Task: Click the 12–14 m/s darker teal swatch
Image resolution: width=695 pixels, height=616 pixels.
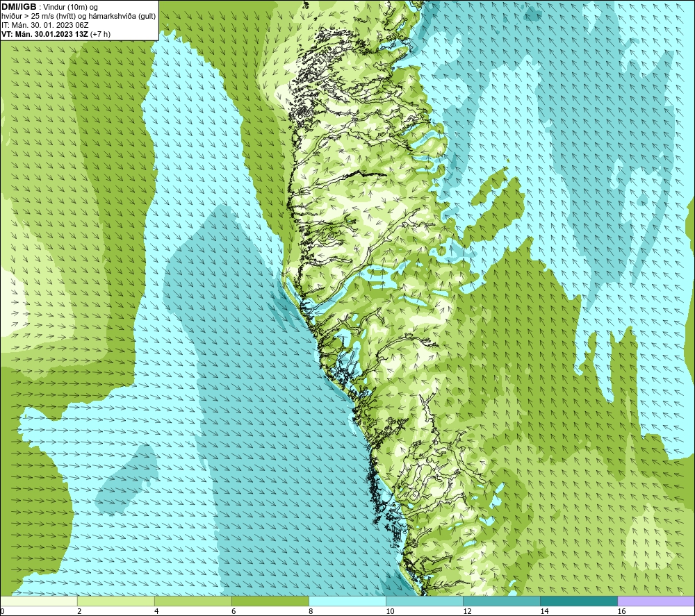Action: click(x=501, y=601)
